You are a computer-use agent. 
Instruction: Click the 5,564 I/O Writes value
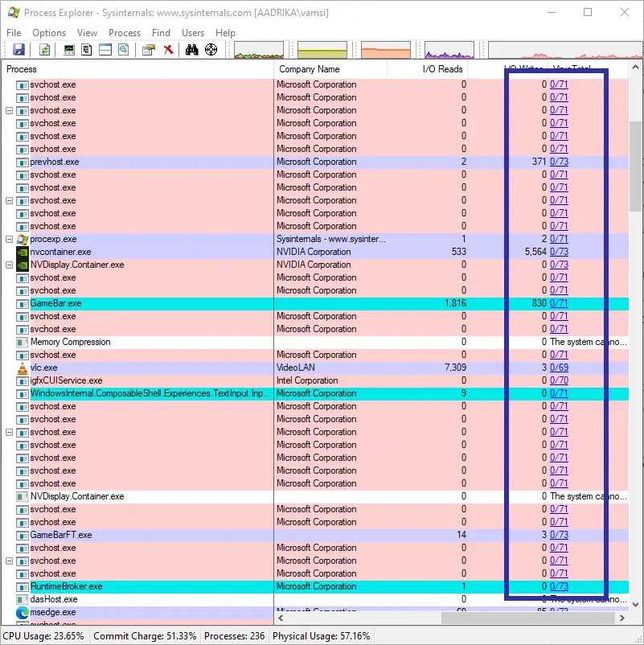click(535, 252)
